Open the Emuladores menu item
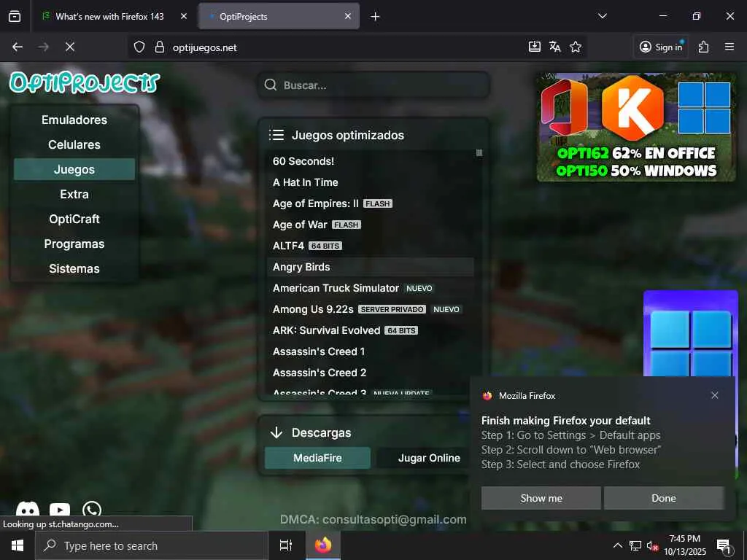This screenshot has height=560, width=747. pyautogui.click(x=74, y=120)
